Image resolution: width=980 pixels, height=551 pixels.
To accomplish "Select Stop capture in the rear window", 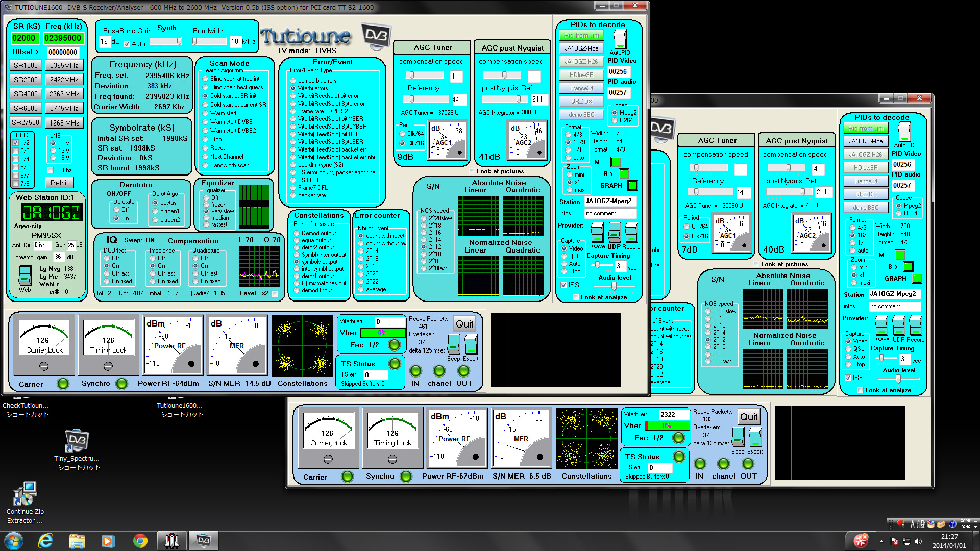I will pyautogui.click(x=848, y=364).
